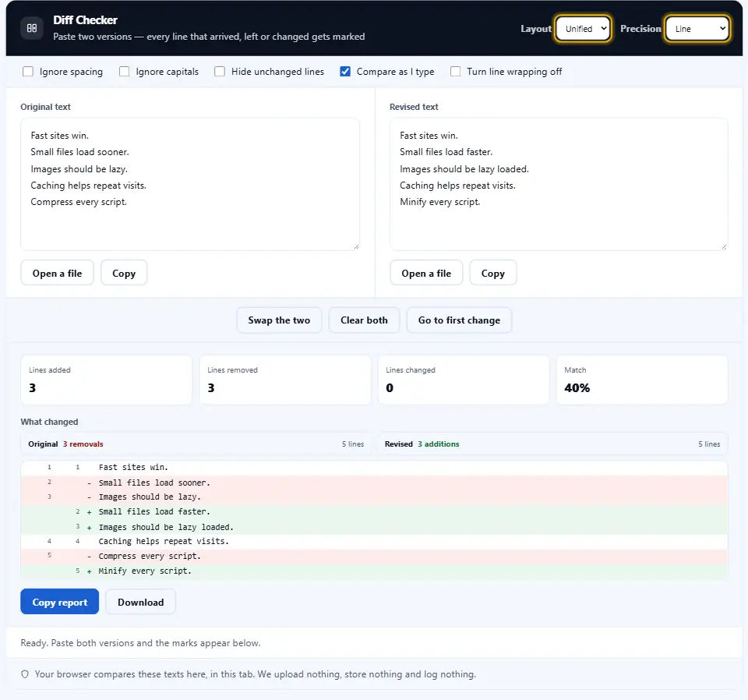Click inside the Original text area

[190, 184]
